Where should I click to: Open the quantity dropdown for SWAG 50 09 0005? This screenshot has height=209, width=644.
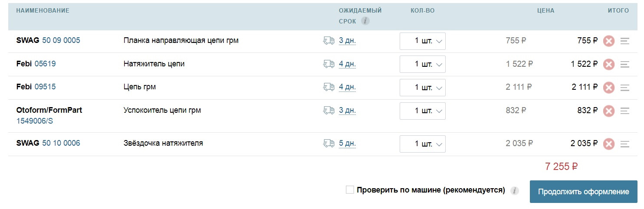pyautogui.click(x=423, y=41)
